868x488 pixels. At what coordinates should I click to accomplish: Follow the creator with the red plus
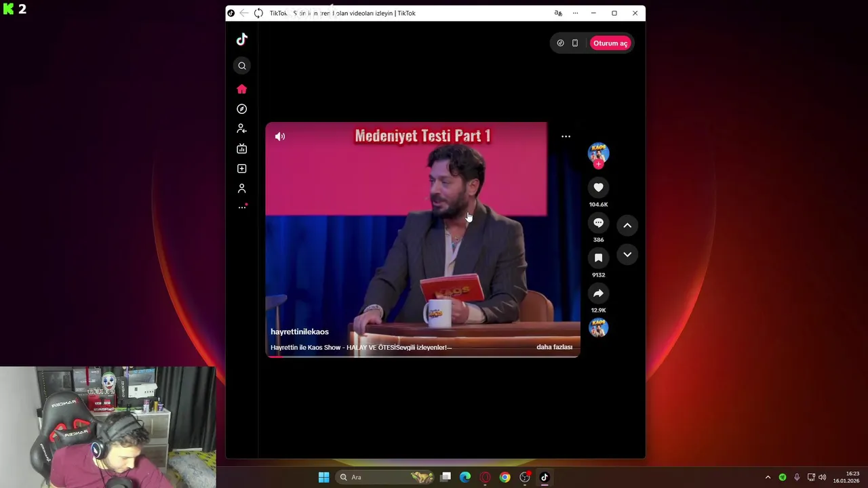(598, 164)
